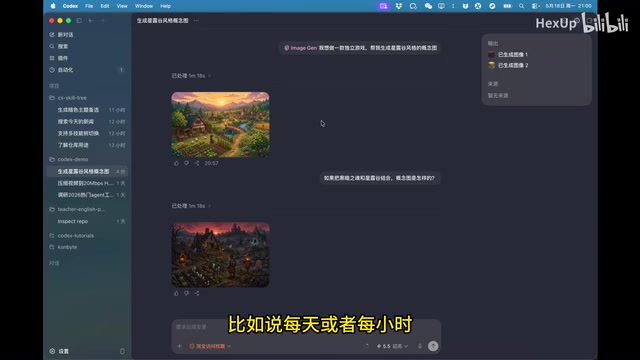The height and width of the screenshot is (360, 640).
Task: Collapse the codex-demo project folder
Action: click(x=68, y=159)
